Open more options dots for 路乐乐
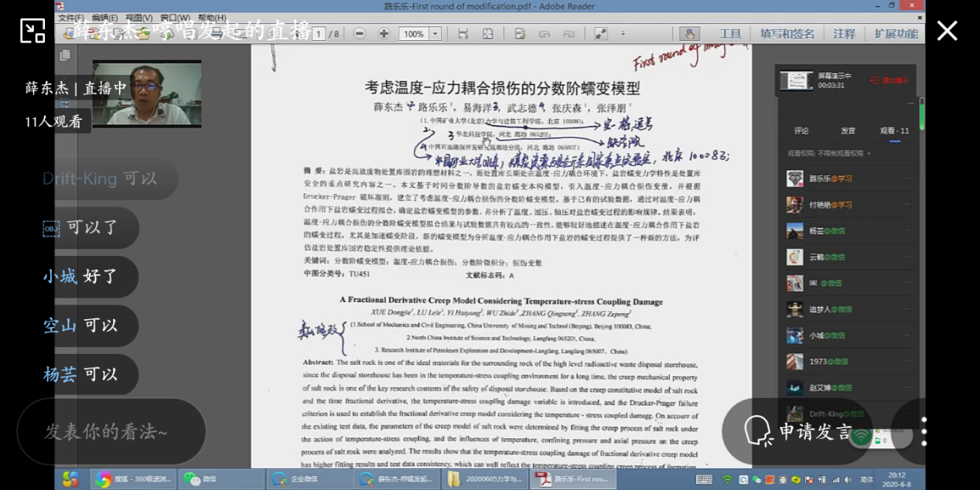Viewport: 980px width, 490px height. [906, 179]
